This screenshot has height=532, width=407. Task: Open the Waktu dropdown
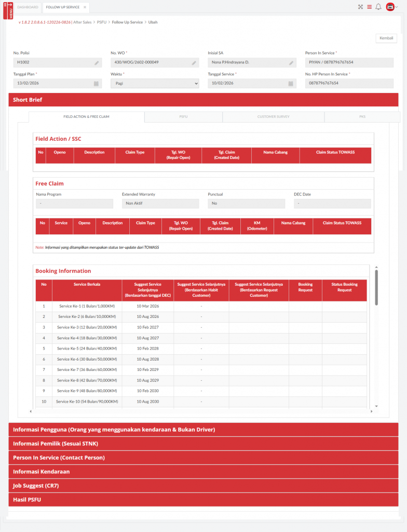(x=155, y=83)
